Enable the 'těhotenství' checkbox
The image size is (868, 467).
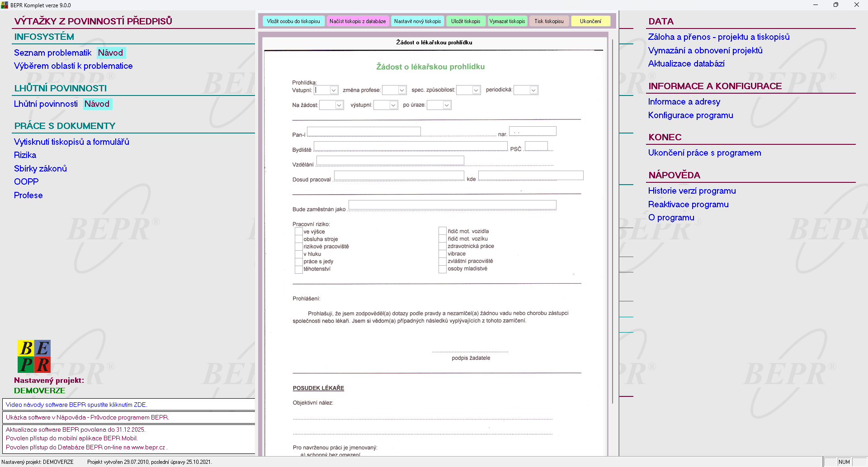tap(298, 269)
